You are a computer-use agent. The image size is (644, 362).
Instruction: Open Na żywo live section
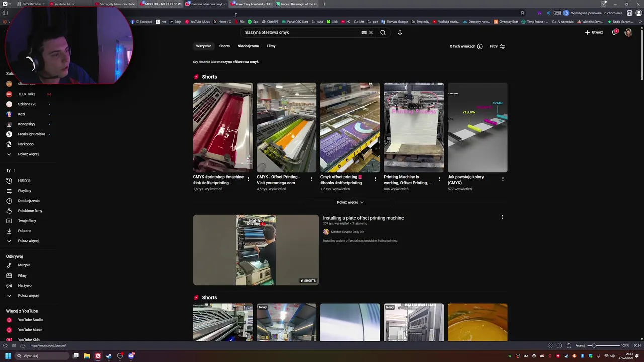[25, 286]
